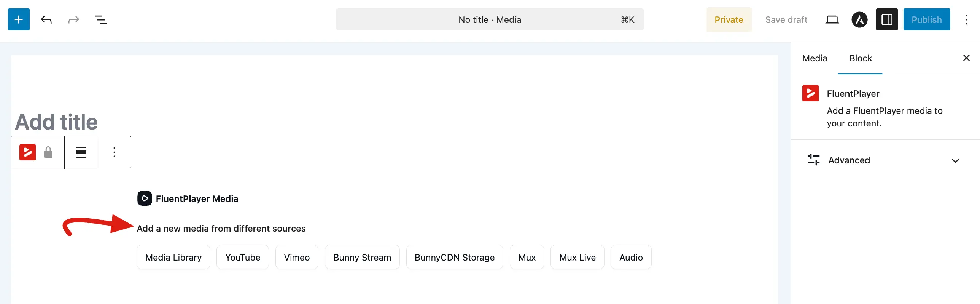
Task: Open the device preview options
Action: [832, 20]
